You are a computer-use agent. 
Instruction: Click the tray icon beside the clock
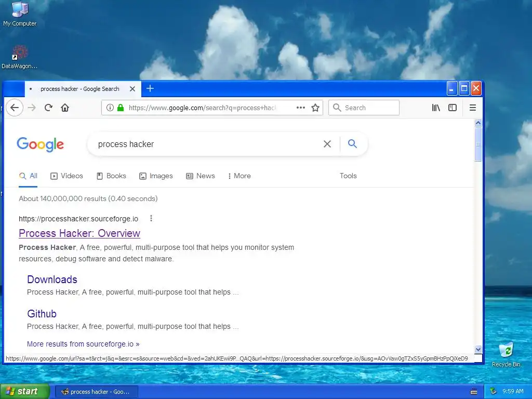click(x=494, y=392)
